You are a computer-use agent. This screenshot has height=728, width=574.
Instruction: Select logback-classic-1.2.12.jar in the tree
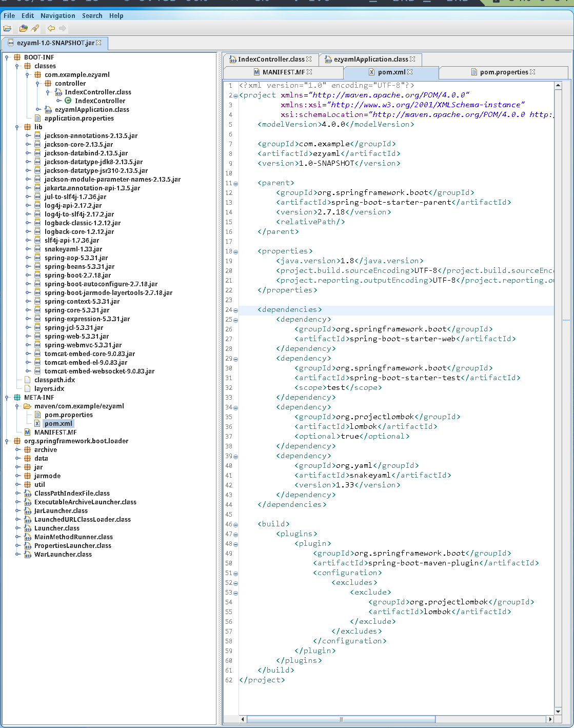click(83, 223)
